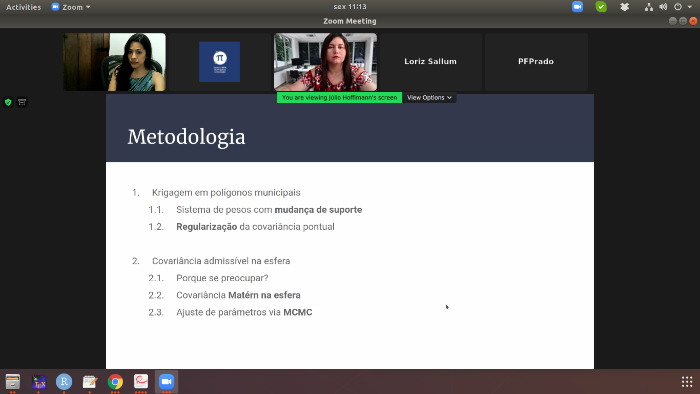Screen dimensions: 700x394
Task: Open the text editor notepad dock icon
Action: click(90, 382)
